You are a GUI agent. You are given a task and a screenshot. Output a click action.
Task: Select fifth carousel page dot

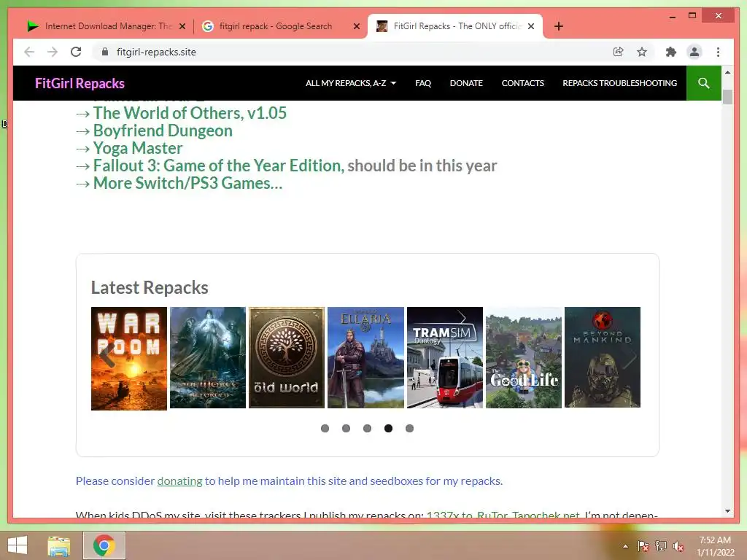(x=409, y=429)
